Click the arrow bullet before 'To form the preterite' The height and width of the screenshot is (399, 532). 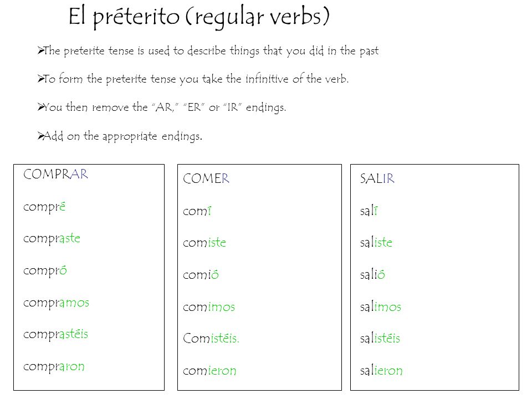coord(40,79)
